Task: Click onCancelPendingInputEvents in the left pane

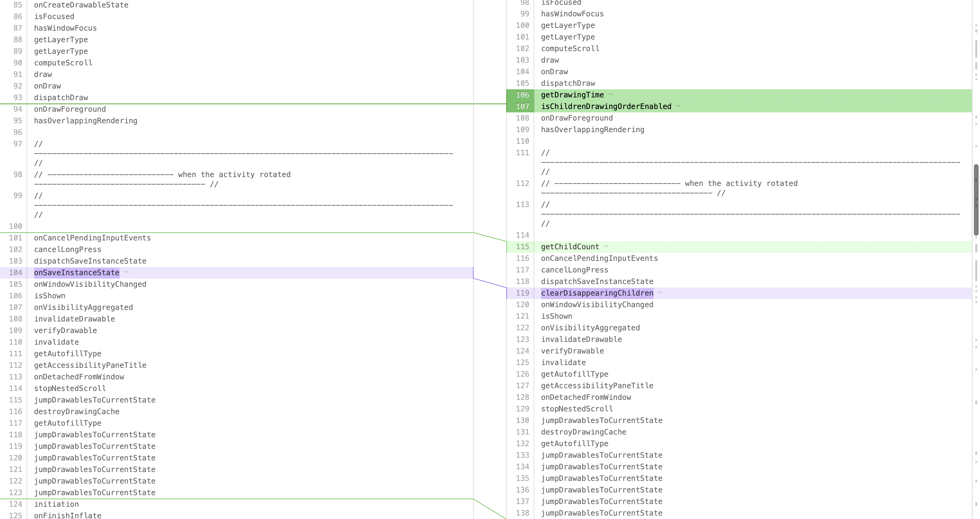Action: point(93,238)
